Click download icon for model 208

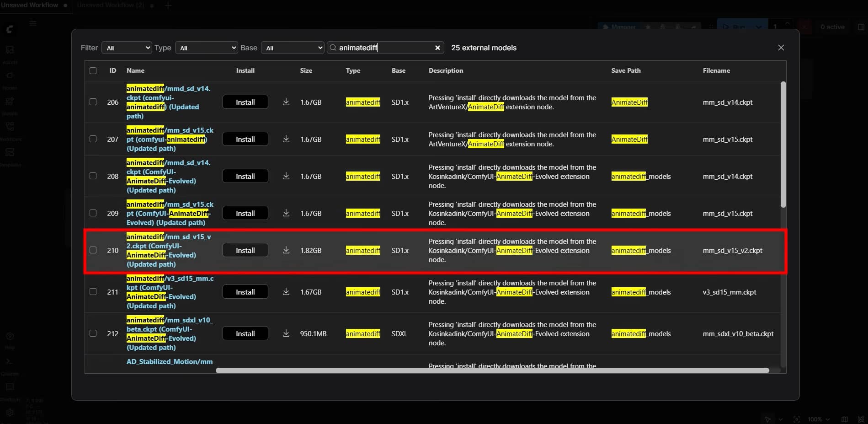[286, 176]
